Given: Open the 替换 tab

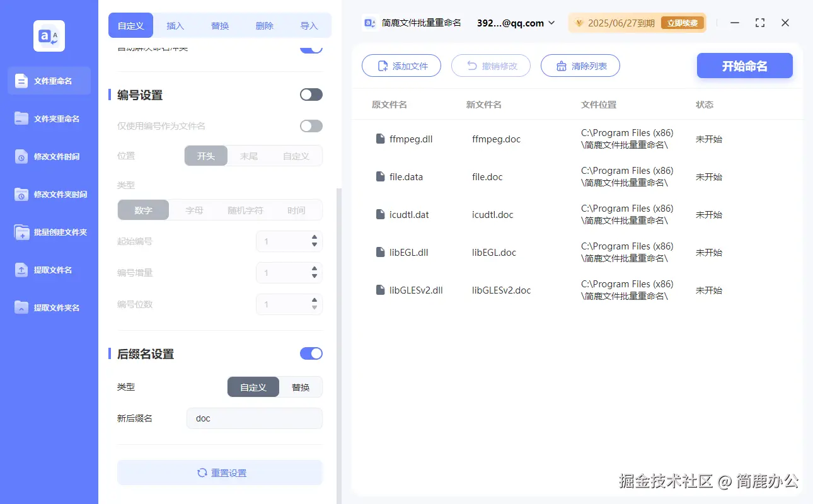Looking at the screenshot, I should [219, 25].
